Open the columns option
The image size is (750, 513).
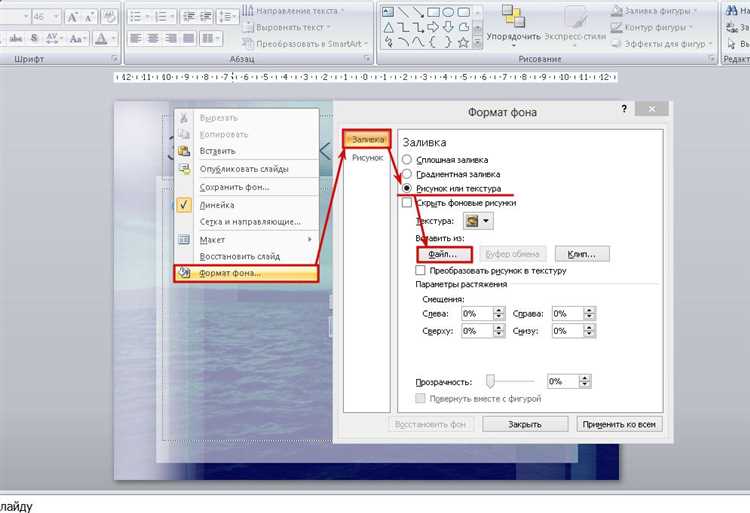tap(210, 38)
